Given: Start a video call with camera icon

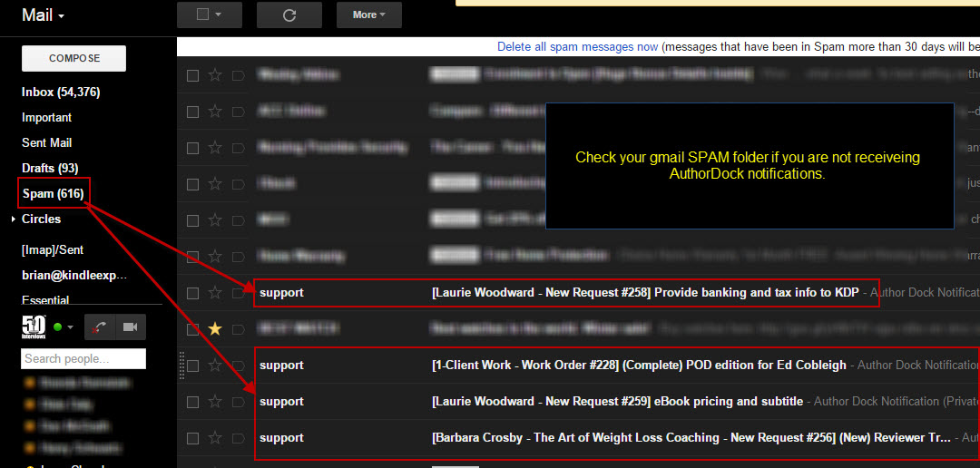Looking at the screenshot, I should (x=130, y=327).
